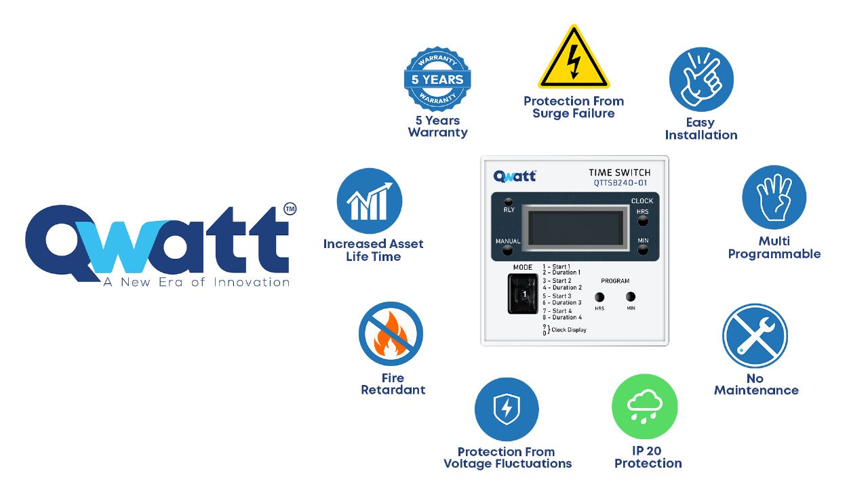Select the "8 - Duration 4" mode entry
This screenshot has height=488, width=868.
pos(562,317)
